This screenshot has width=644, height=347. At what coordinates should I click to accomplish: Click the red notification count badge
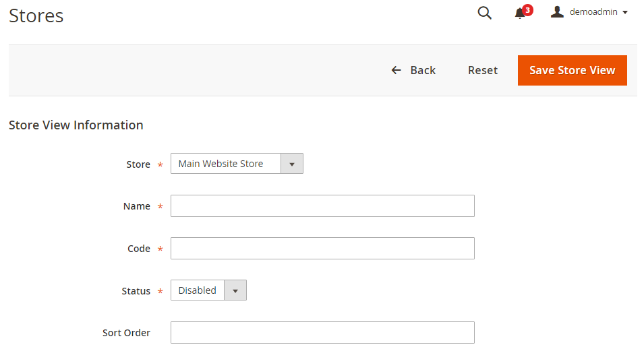(x=527, y=9)
